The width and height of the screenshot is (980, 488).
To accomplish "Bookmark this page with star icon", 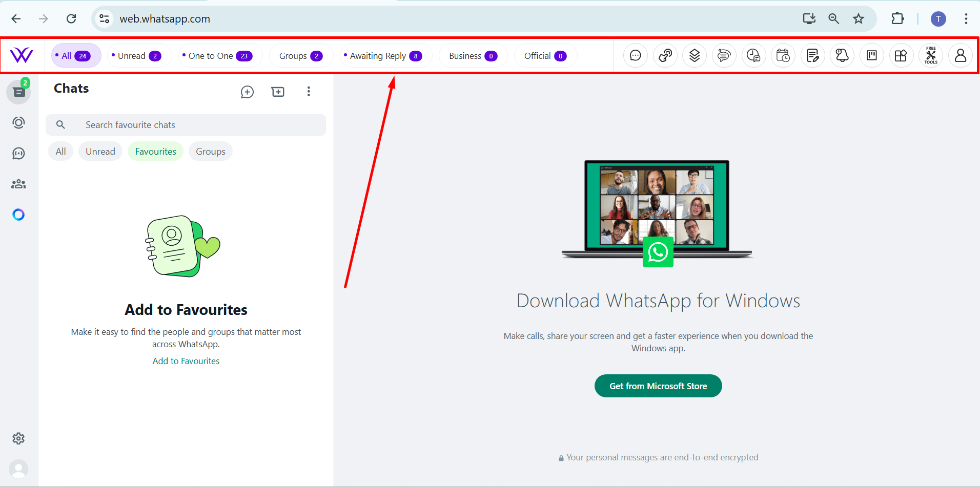I will click(859, 19).
